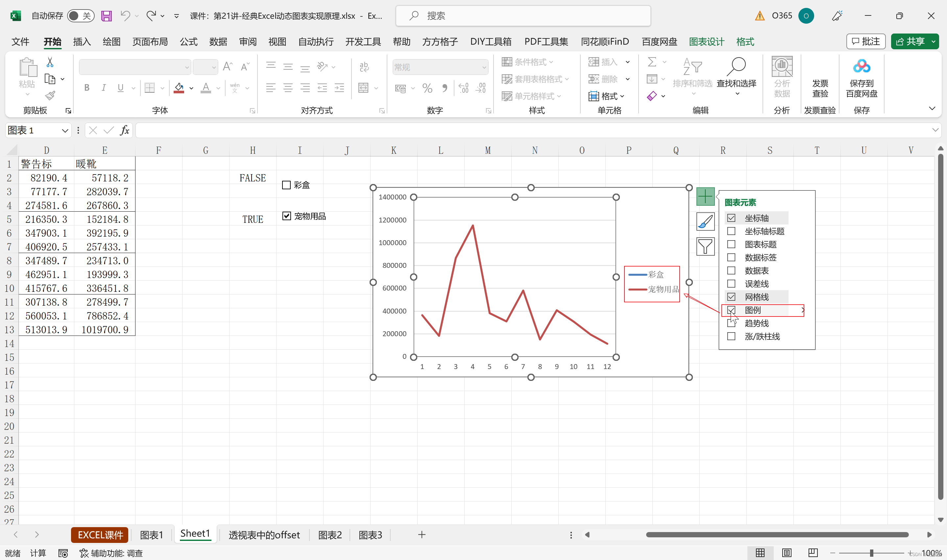Uncheck the 宠物用品 checkbox on sheet
Image resolution: width=947 pixels, height=560 pixels.
click(286, 216)
